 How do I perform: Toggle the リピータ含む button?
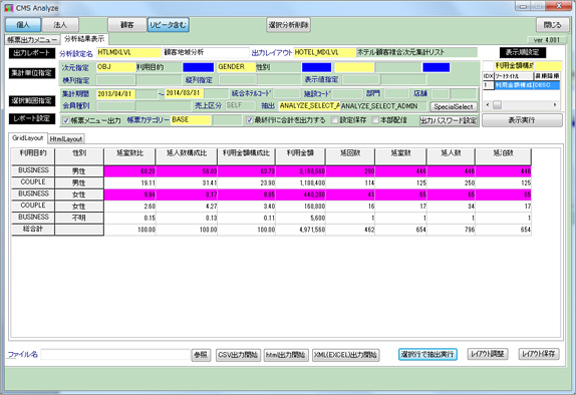168,25
